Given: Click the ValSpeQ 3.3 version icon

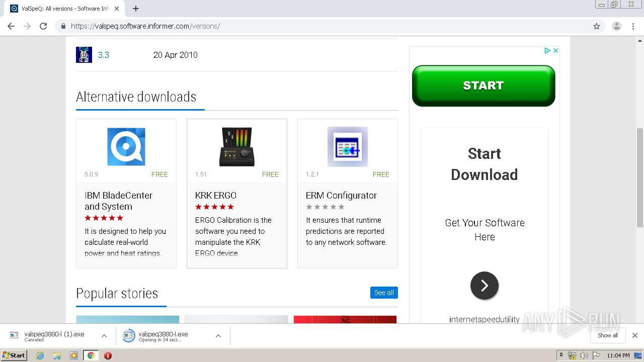Looking at the screenshot, I should [84, 55].
